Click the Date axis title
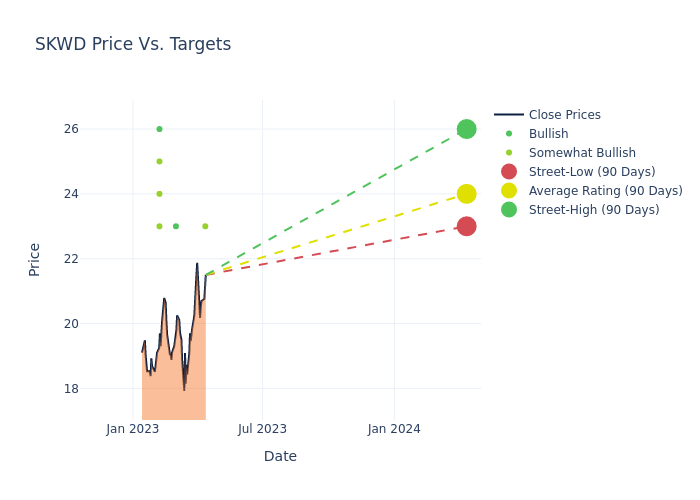 (280, 456)
